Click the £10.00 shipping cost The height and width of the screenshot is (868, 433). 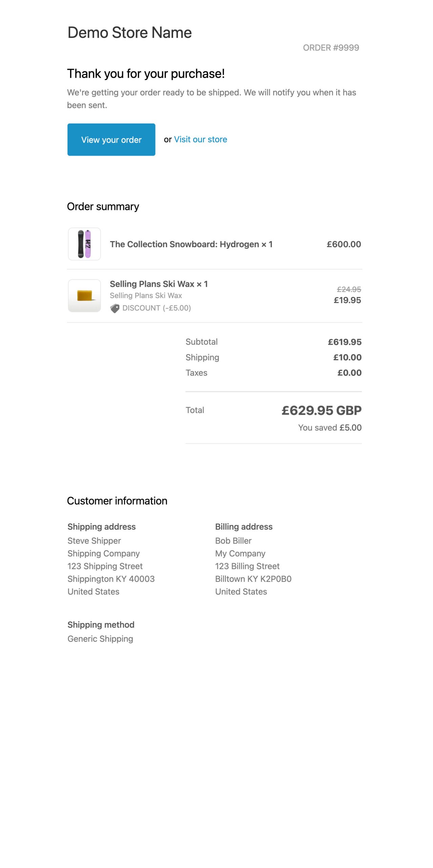click(x=347, y=357)
